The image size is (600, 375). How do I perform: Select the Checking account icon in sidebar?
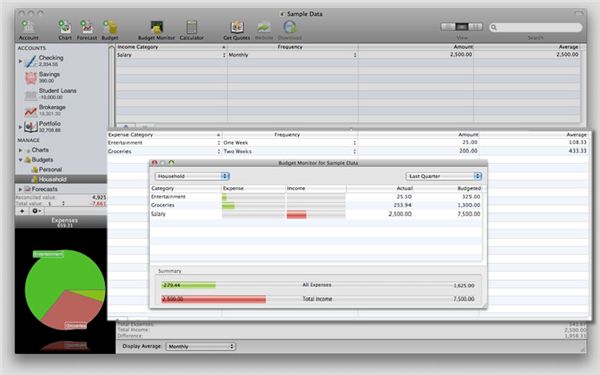(31, 61)
